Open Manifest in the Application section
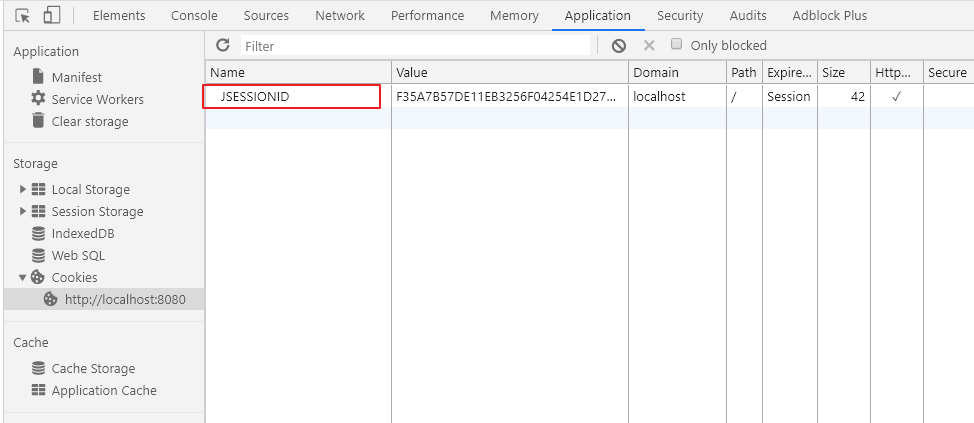 click(x=76, y=77)
